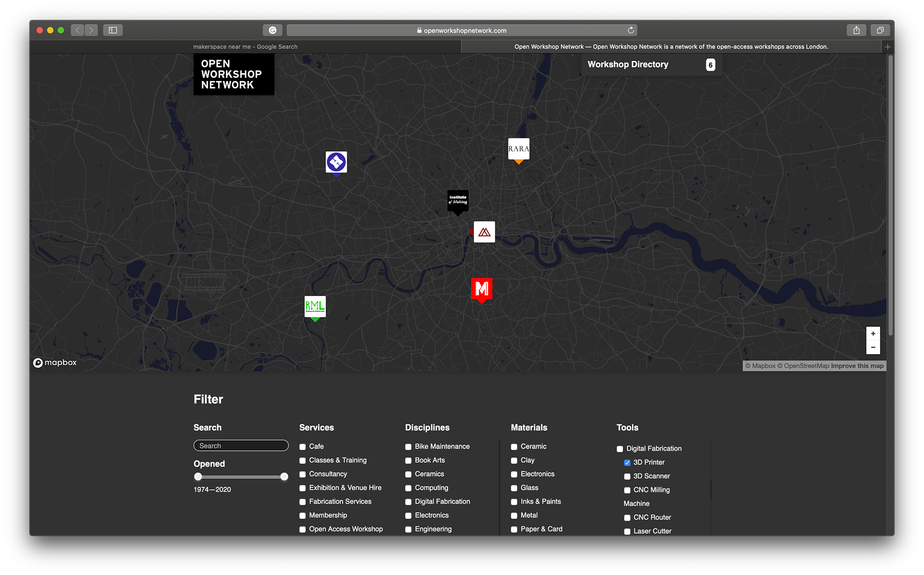Viewport: 924px width, 575px height.
Task: Check Electronics under Materials
Action: pyautogui.click(x=514, y=474)
